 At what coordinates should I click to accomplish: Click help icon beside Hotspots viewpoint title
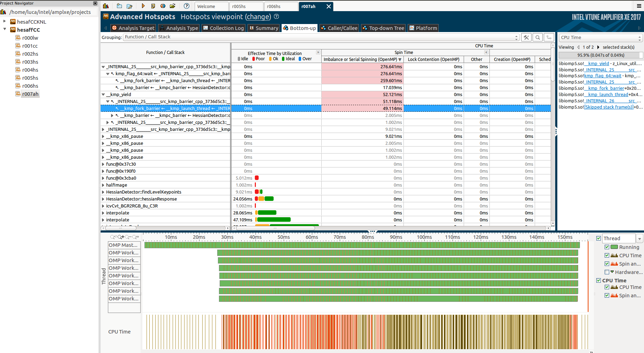[x=276, y=16]
